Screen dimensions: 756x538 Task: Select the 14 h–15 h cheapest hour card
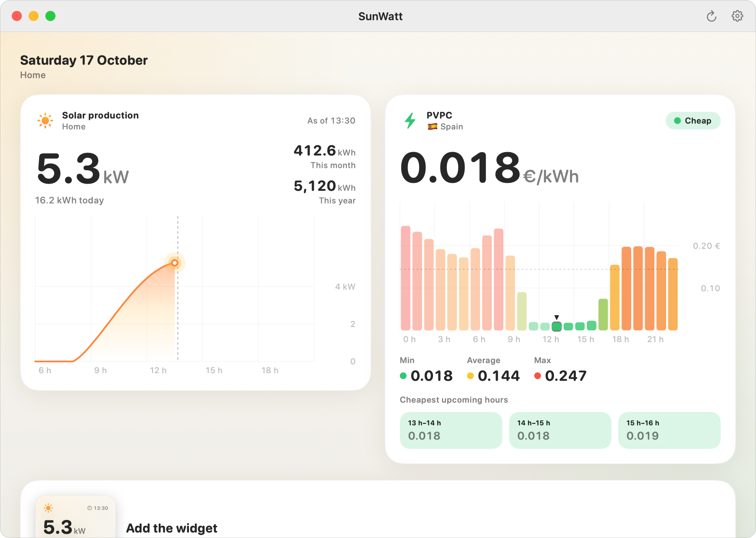560,430
